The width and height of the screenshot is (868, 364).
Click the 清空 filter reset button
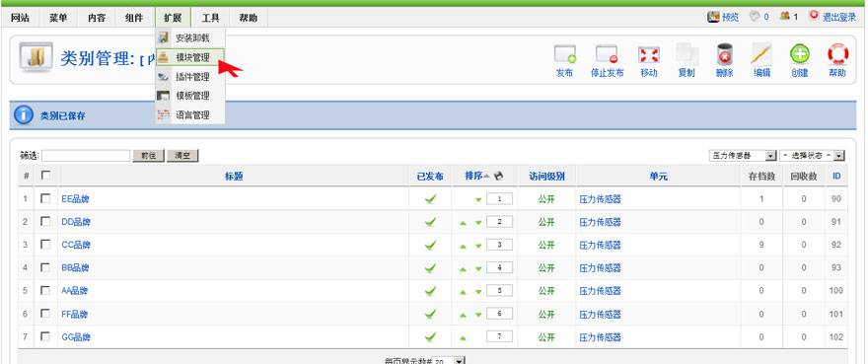[x=182, y=156]
